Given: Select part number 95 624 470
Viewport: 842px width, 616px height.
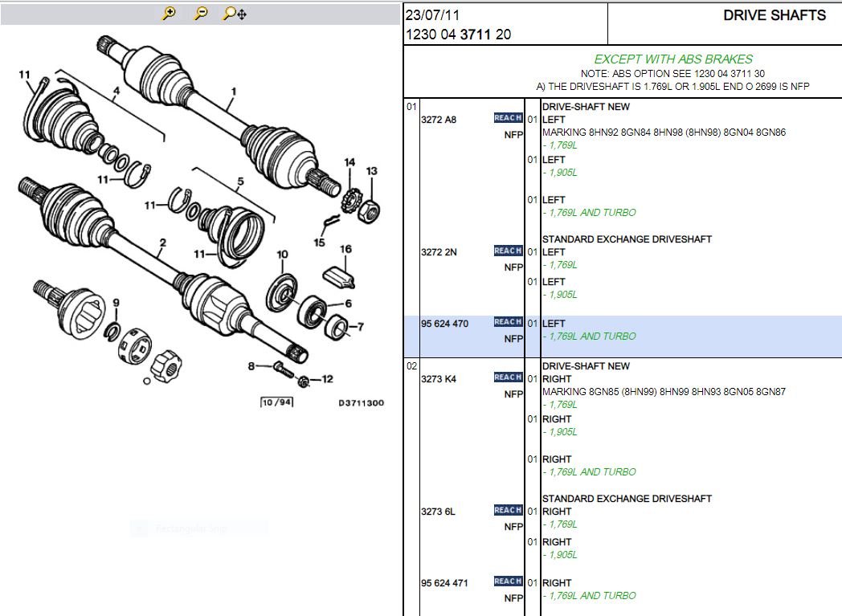Looking at the screenshot, I should pyautogui.click(x=444, y=324).
